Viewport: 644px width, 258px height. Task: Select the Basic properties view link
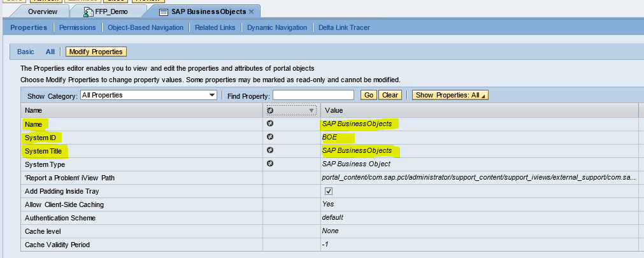25,52
